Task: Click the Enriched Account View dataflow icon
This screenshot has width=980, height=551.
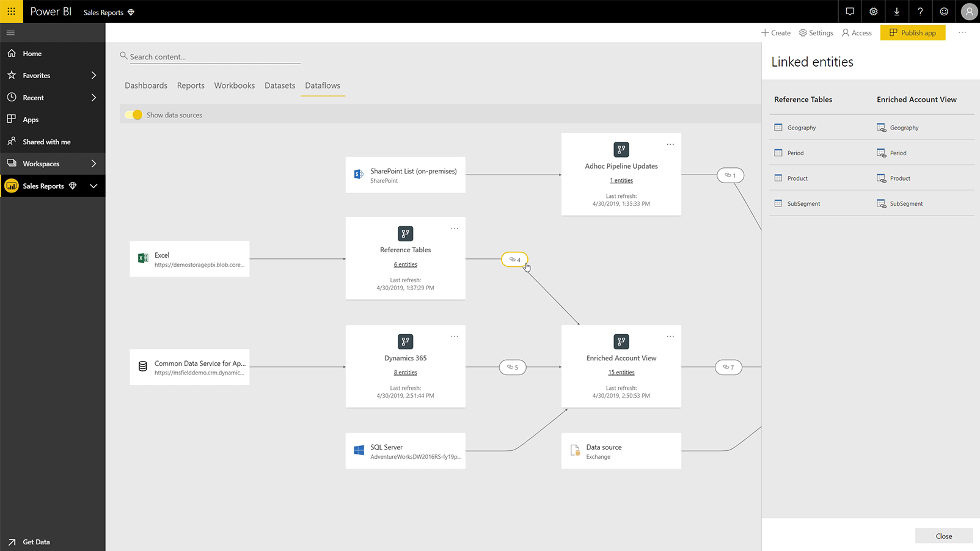Action: pyautogui.click(x=621, y=341)
